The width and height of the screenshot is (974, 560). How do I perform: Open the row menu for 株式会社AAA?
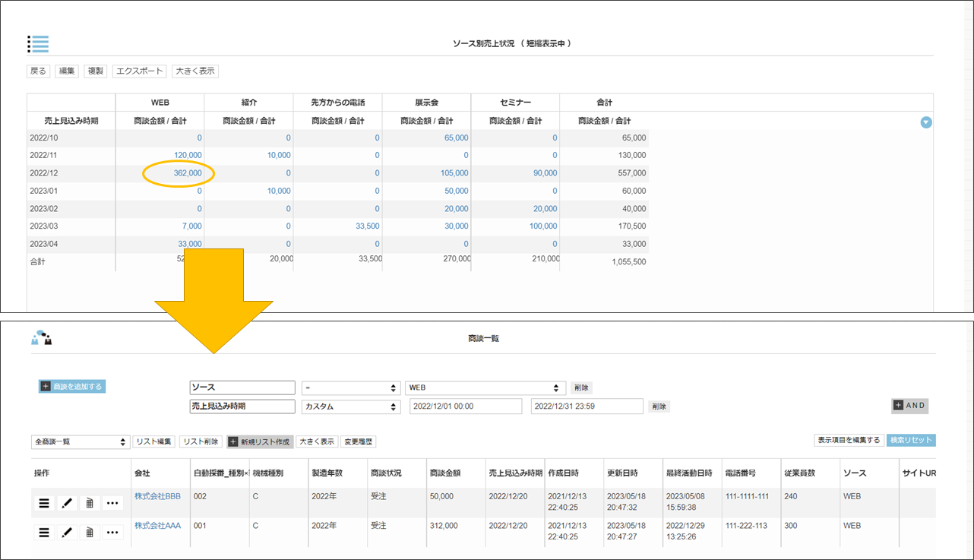[x=44, y=532]
